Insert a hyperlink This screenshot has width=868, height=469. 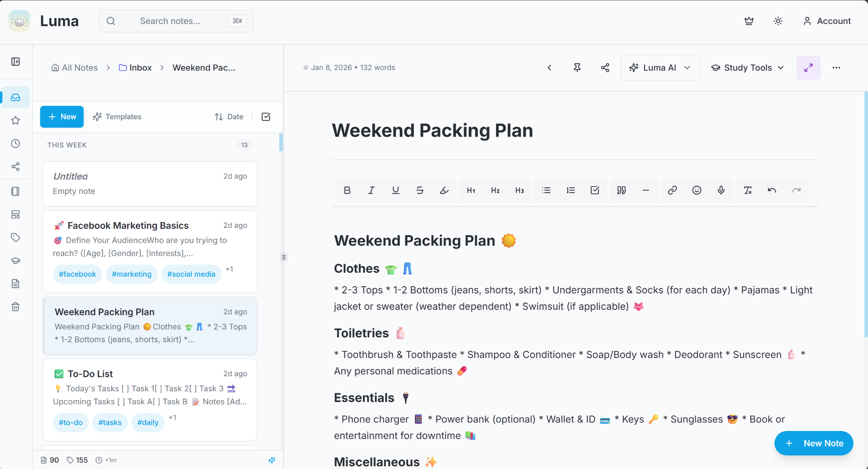(672, 190)
